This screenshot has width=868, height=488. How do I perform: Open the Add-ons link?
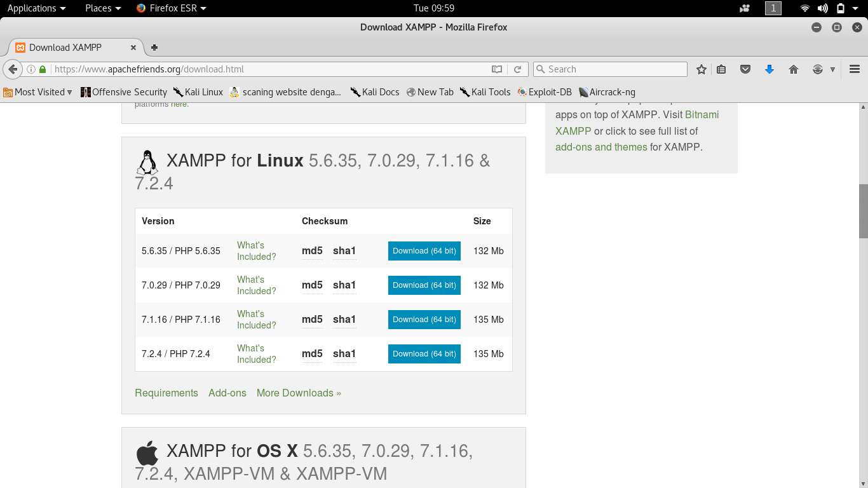[227, 393]
